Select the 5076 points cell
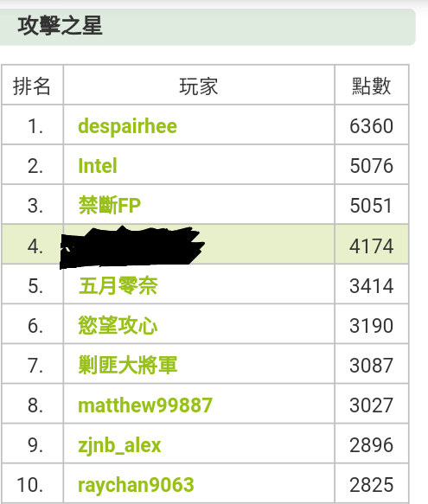This screenshot has width=428, height=504. 372,166
